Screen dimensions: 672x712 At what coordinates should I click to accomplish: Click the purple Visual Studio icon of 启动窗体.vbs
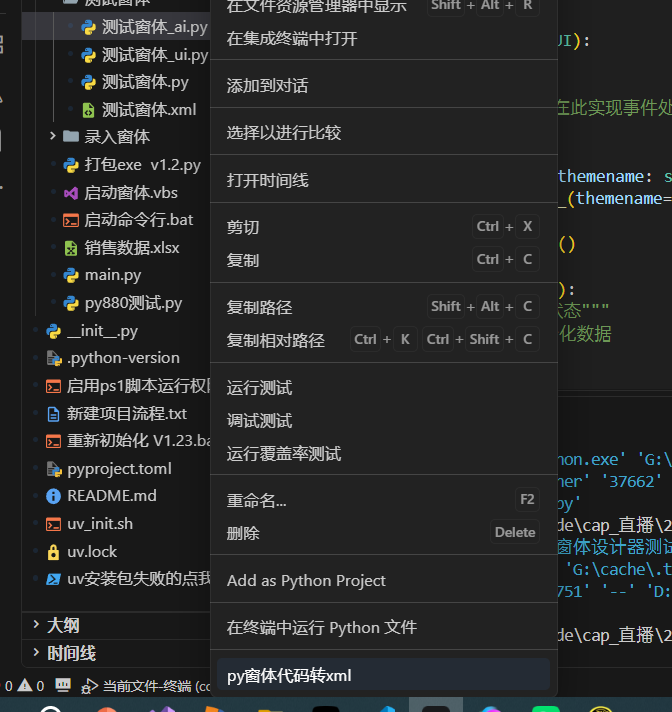[71, 193]
